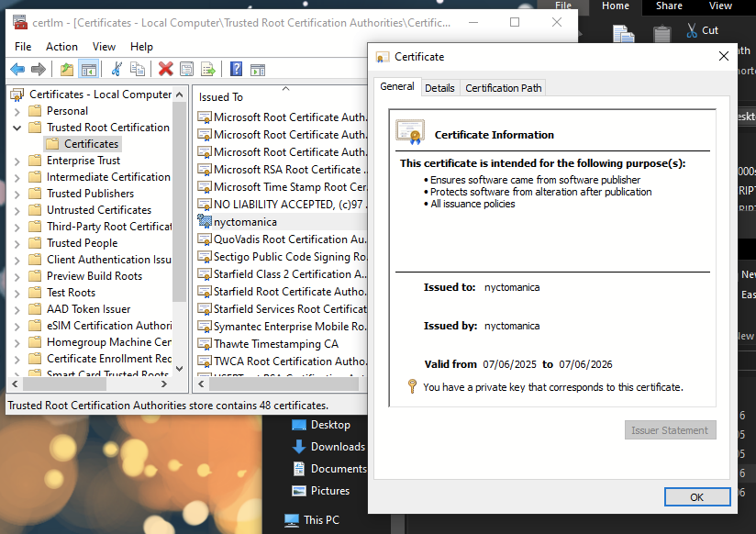Select the NO LIABILITY ACCEPTED certificate

pos(283,205)
